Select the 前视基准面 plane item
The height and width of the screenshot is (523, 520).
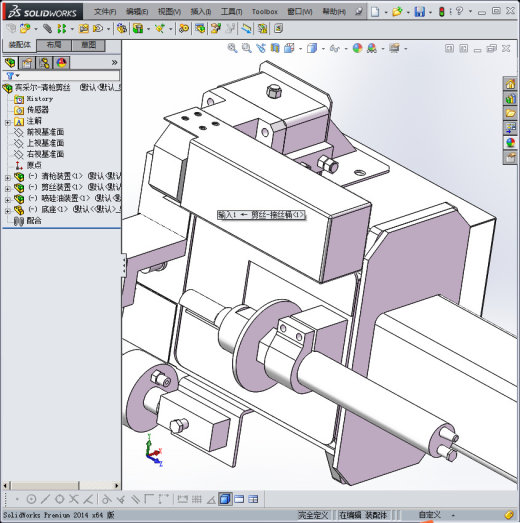pos(39,132)
